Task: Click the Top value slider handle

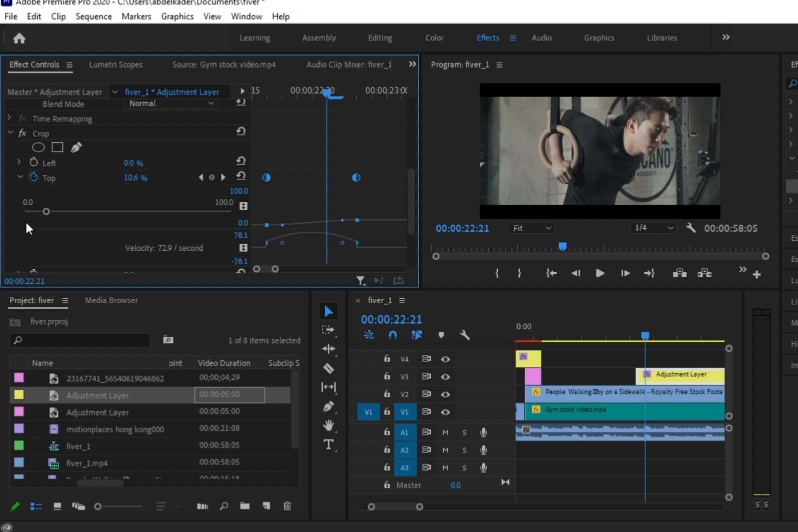Action: click(x=46, y=212)
